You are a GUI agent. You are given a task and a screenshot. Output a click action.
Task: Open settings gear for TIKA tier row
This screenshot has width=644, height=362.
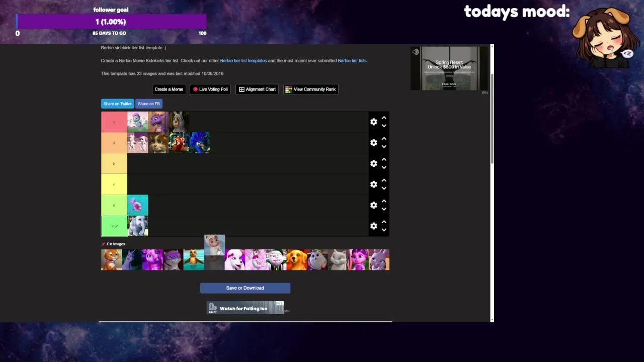(x=373, y=226)
